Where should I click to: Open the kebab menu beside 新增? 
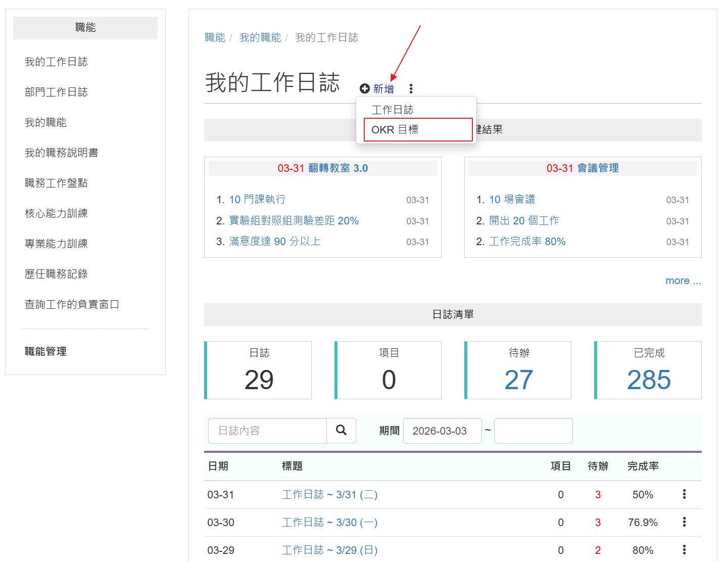411,89
